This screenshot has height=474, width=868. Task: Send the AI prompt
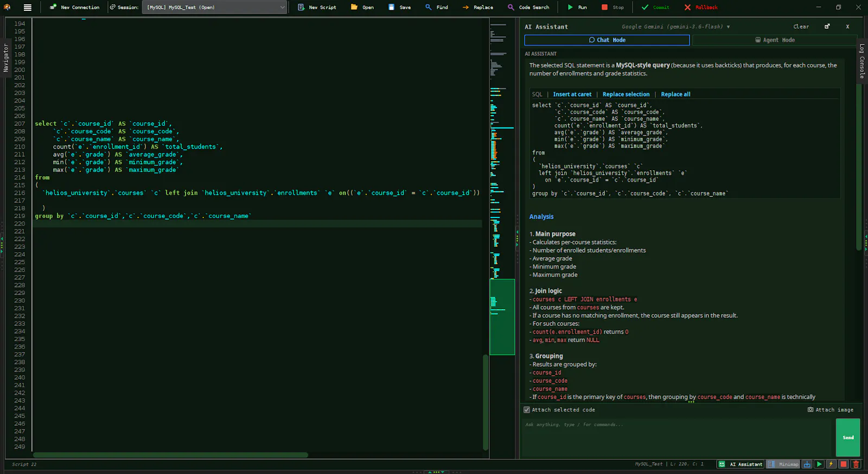coord(848,438)
